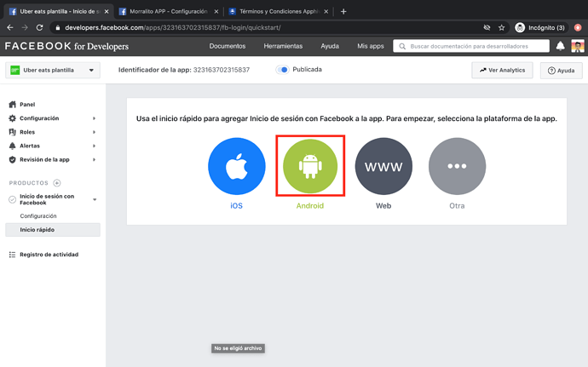Add a product with plus icon
The height and width of the screenshot is (367, 588).
(x=57, y=183)
